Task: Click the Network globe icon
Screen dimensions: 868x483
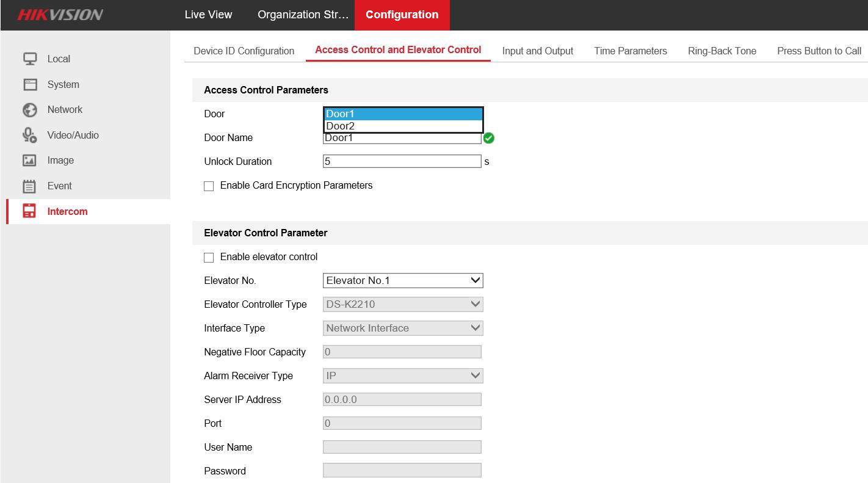Action: coord(30,110)
